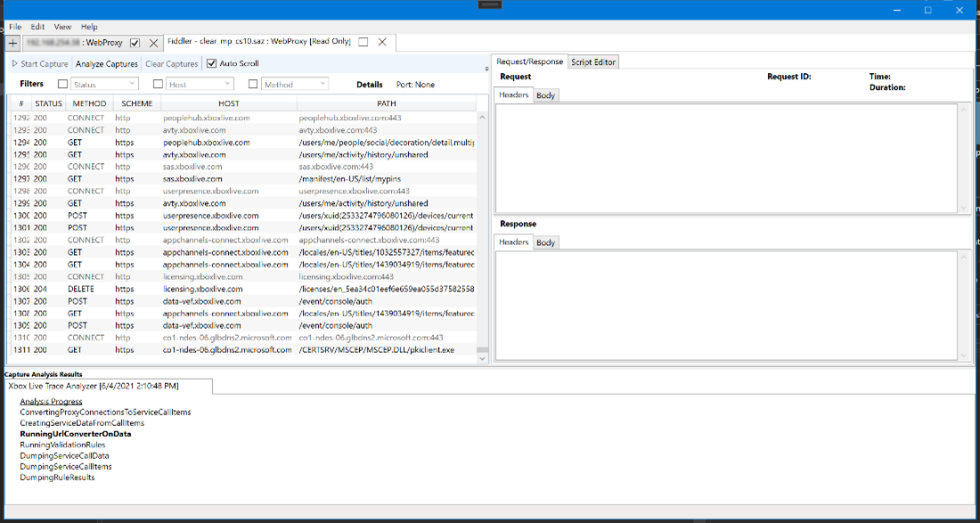This screenshot has height=523, width=980.
Task: Open the Host filter dropdown
Action: [x=200, y=84]
